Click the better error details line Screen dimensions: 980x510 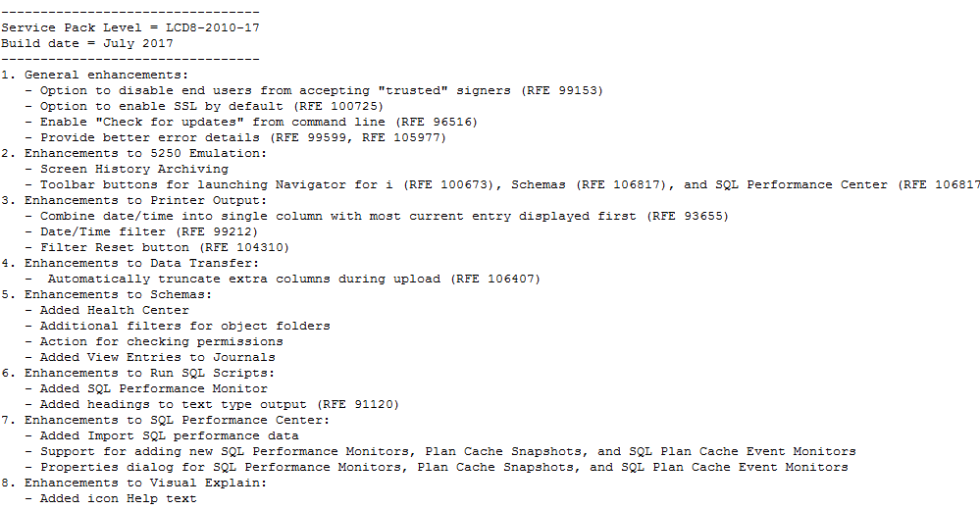point(242,137)
